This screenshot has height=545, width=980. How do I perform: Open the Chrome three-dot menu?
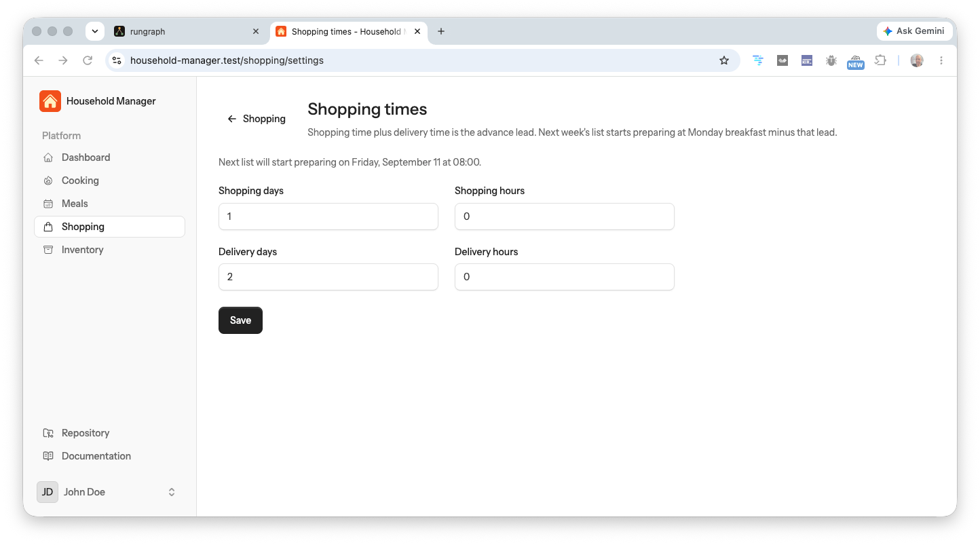941,60
